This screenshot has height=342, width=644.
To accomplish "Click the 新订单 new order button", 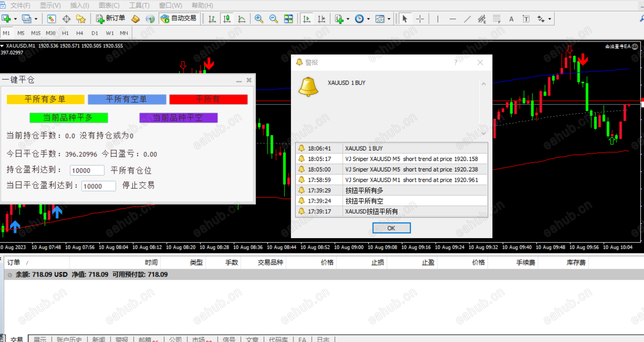I will tap(110, 19).
